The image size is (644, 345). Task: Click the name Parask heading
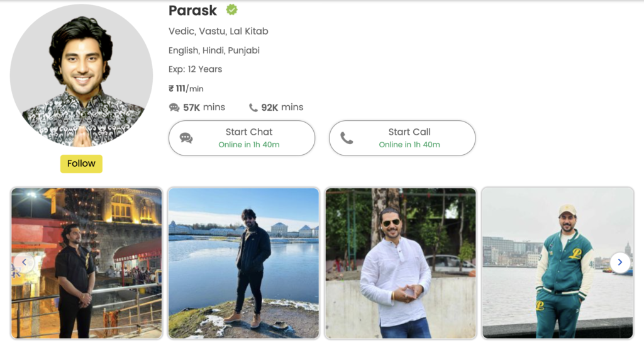[192, 11]
